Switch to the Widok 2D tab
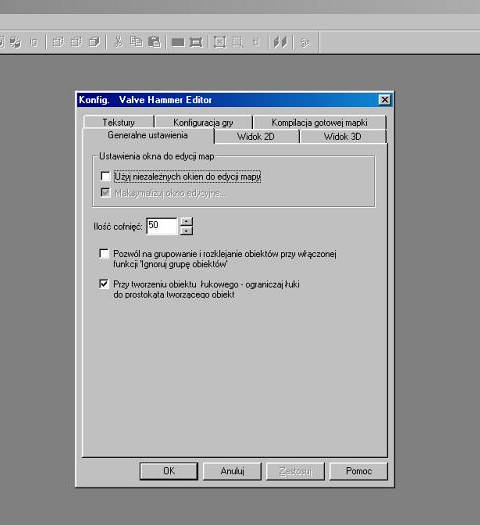Viewport: 480px width, 525px height. pyautogui.click(x=256, y=137)
